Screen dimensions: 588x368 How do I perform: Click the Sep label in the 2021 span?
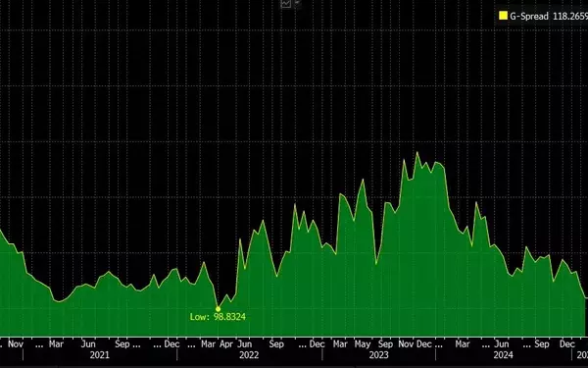122,344
